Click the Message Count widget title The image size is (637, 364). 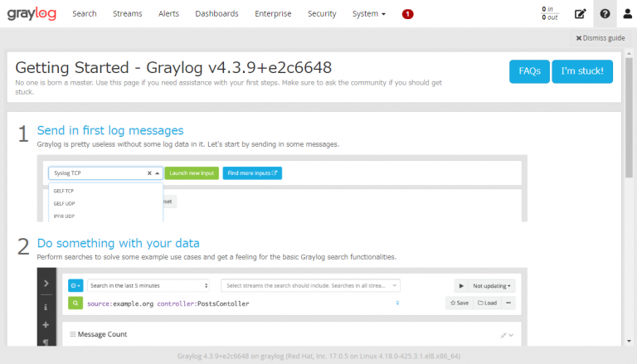(102, 334)
